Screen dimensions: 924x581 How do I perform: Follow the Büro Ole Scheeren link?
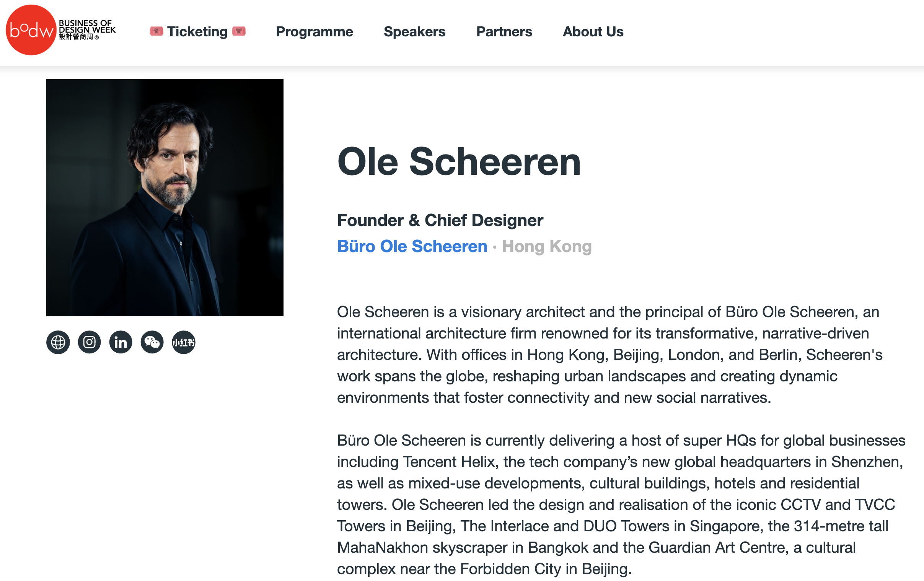click(412, 246)
